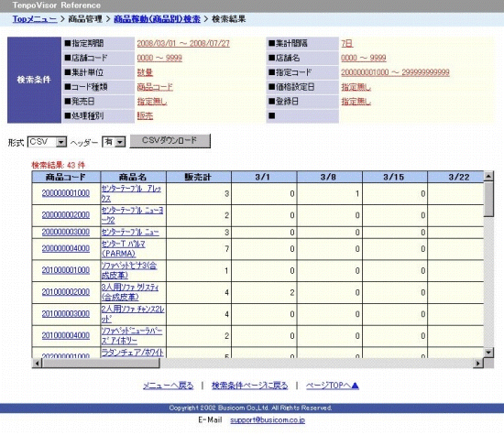Open the Topメニュー breadcrumb link
Viewport: 504px width, 435px height.
click(35, 19)
